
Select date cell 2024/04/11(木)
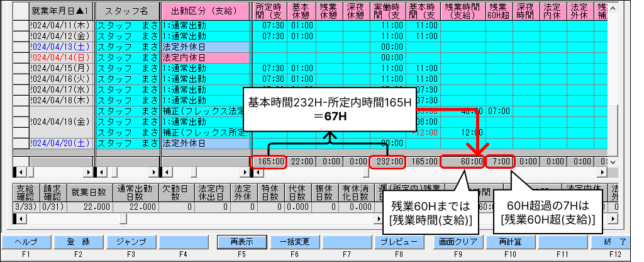click(62, 25)
